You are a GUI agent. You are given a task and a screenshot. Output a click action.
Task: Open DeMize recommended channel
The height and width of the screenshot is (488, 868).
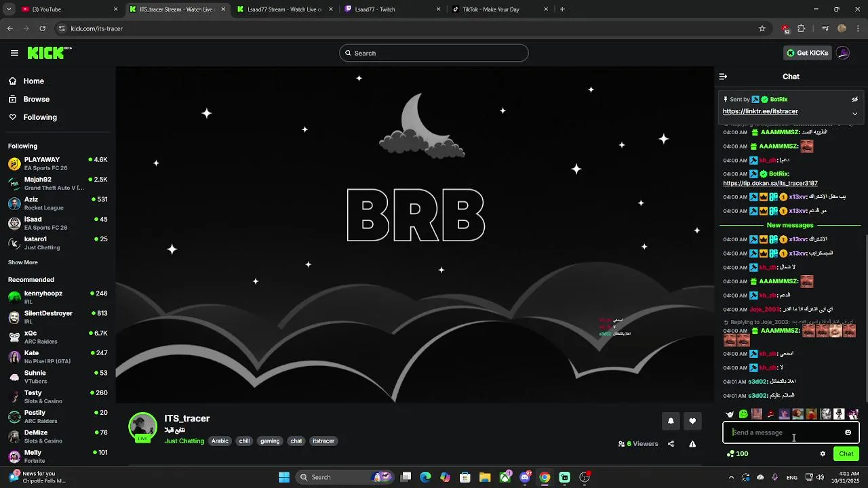(58, 436)
